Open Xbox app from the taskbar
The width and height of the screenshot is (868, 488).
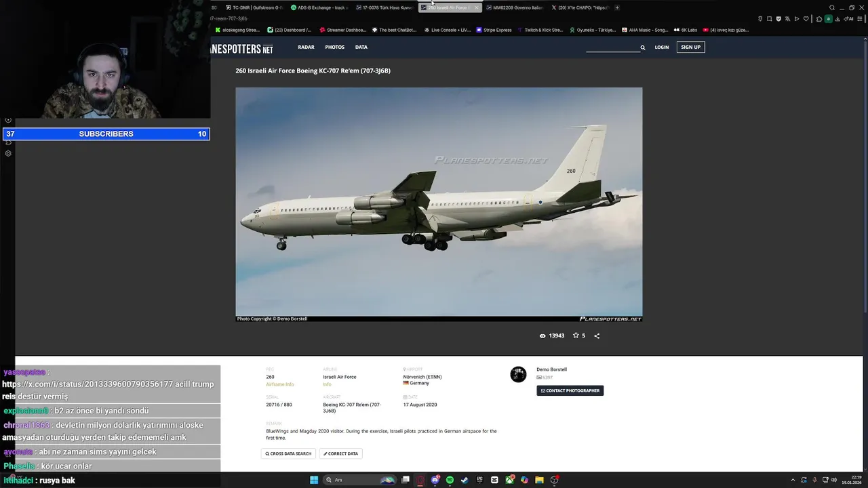tap(509, 480)
